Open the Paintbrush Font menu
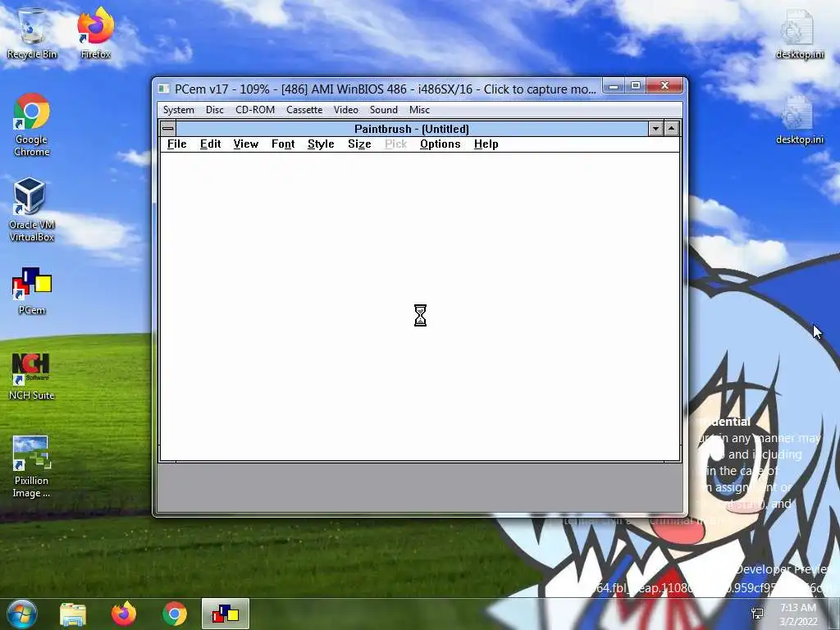Image resolution: width=840 pixels, height=630 pixels. pyautogui.click(x=283, y=144)
